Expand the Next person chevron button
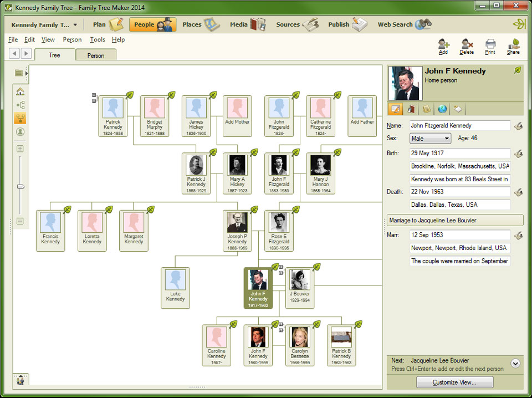Image resolution: width=532 pixels, height=398 pixels. [515, 364]
